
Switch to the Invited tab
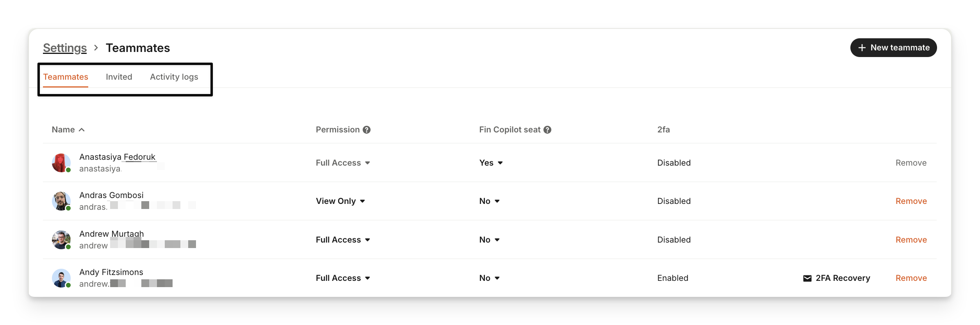(119, 77)
